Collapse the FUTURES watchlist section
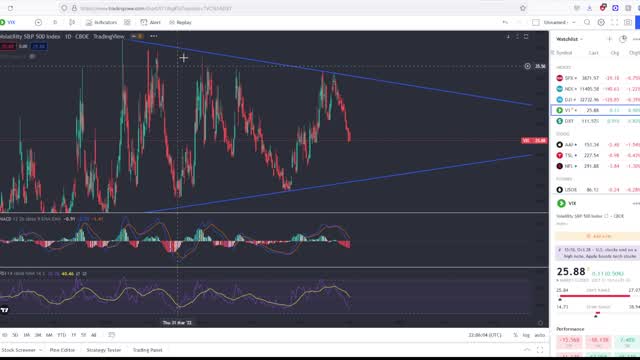This screenshot has width=640, height=360. 564,179
